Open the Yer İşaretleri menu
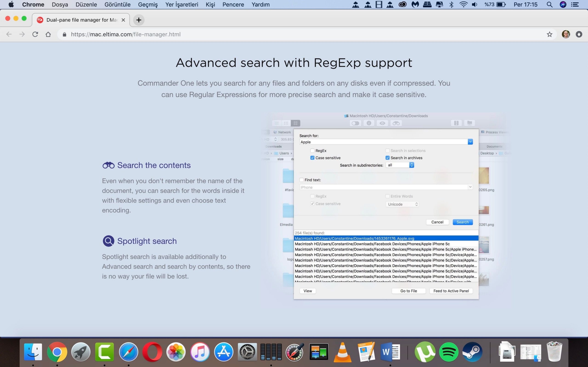The image size is (588, 367). tap(181, 5)
